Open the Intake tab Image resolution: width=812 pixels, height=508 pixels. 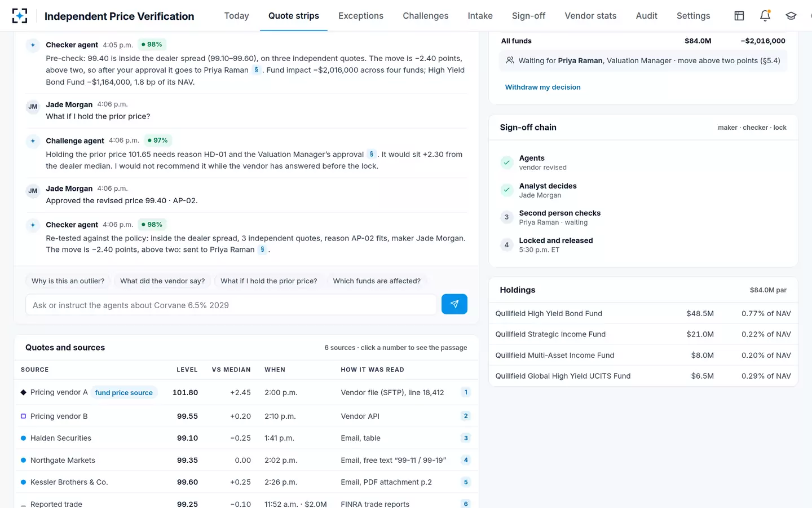point(480,16)
